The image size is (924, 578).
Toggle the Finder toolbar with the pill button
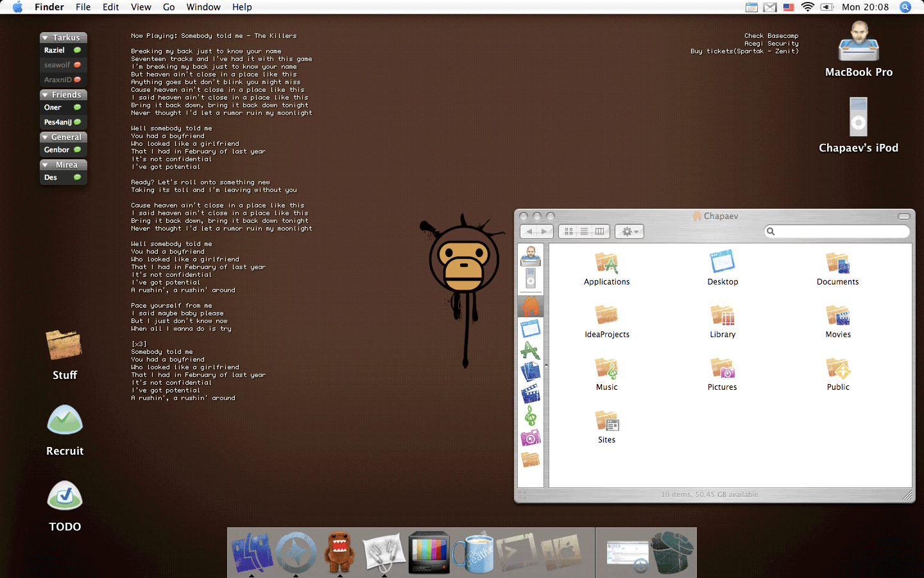coord(904,216)
